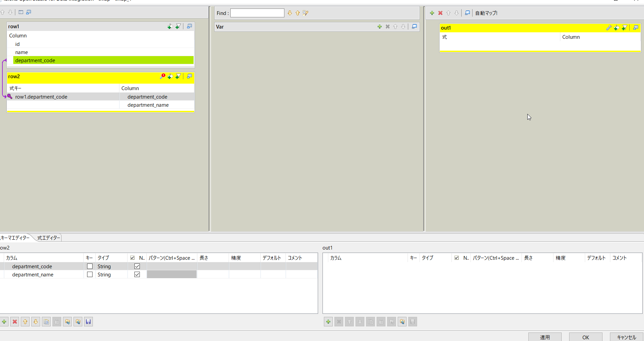Click the キャンセル cancel button

626,337
